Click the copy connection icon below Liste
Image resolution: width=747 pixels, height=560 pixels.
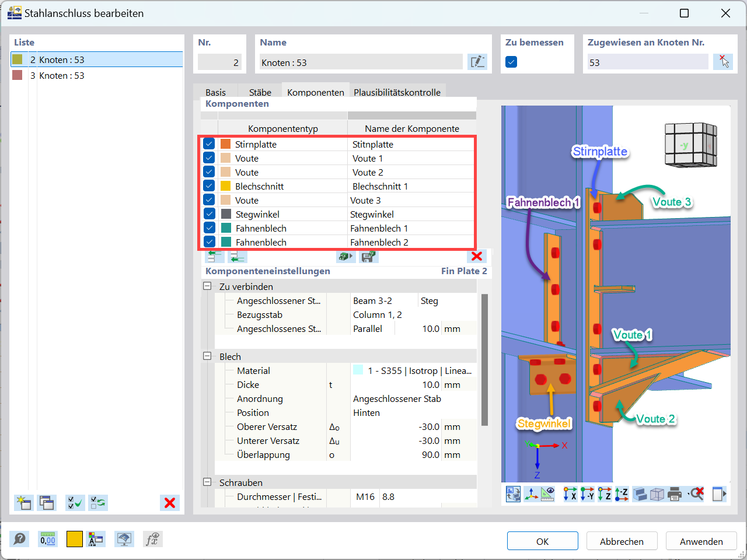tap(47, 503)
